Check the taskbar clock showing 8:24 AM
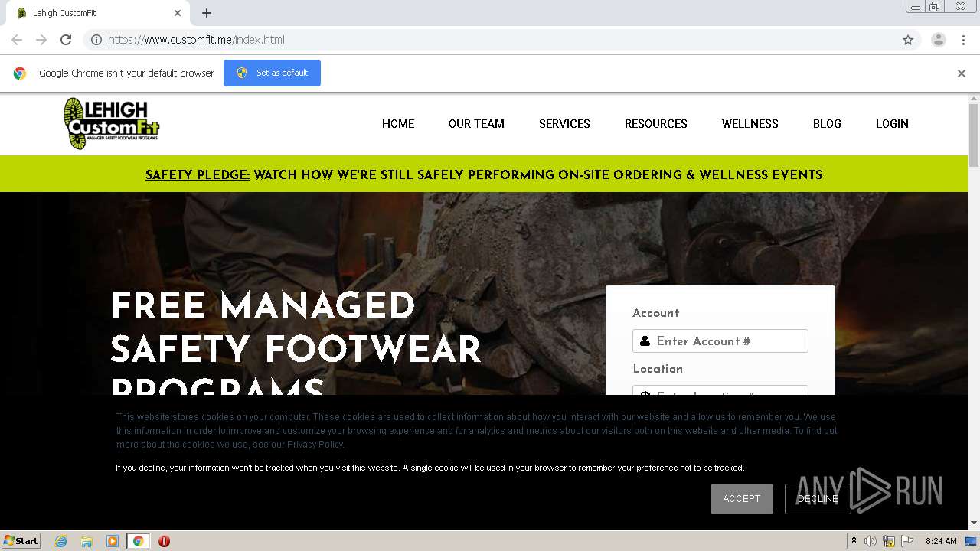This screenshot has height=551, width=980. tap(941, 541)
